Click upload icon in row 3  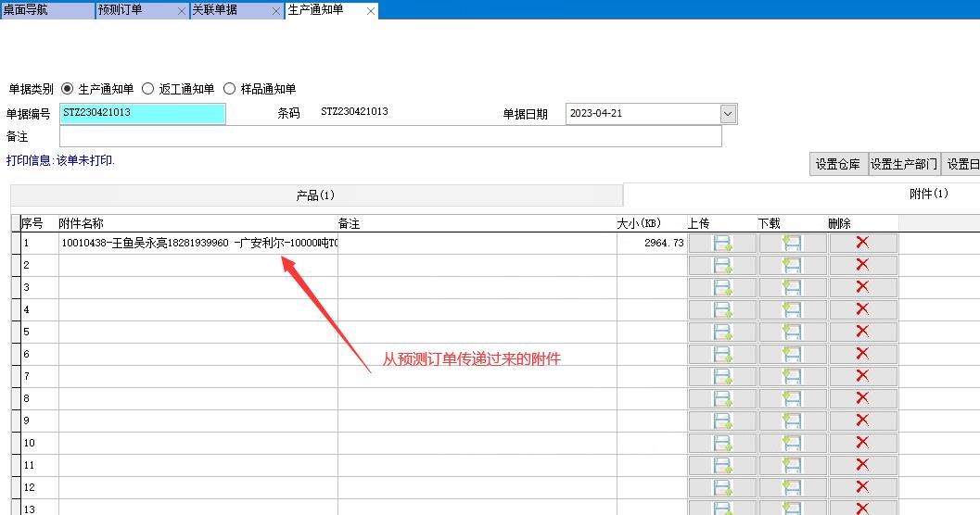click(721, 287)
